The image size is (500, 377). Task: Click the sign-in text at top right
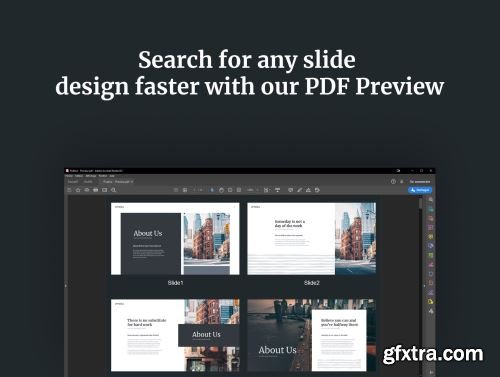[420, 182]
